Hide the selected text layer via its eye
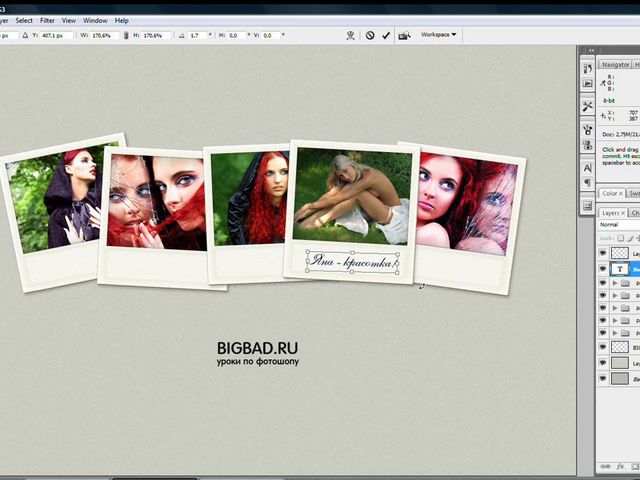 click(x=603, y=269)
